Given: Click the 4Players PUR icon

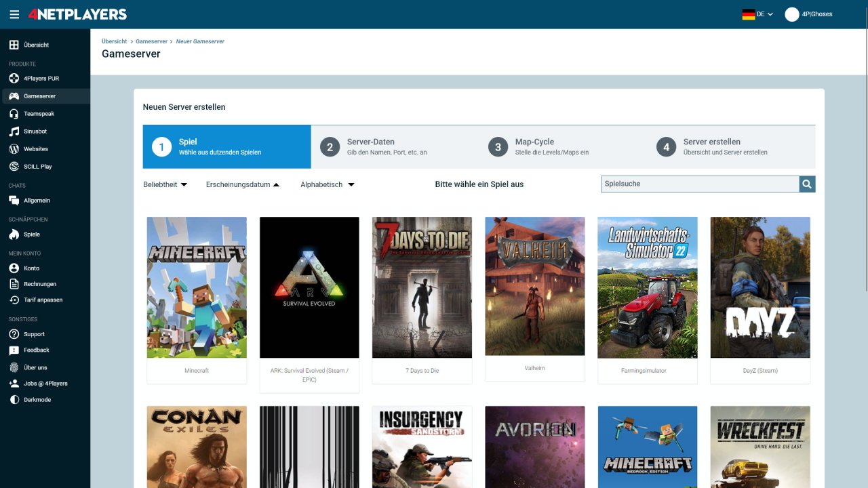Looking at the screenshot, I should (14, 79).
